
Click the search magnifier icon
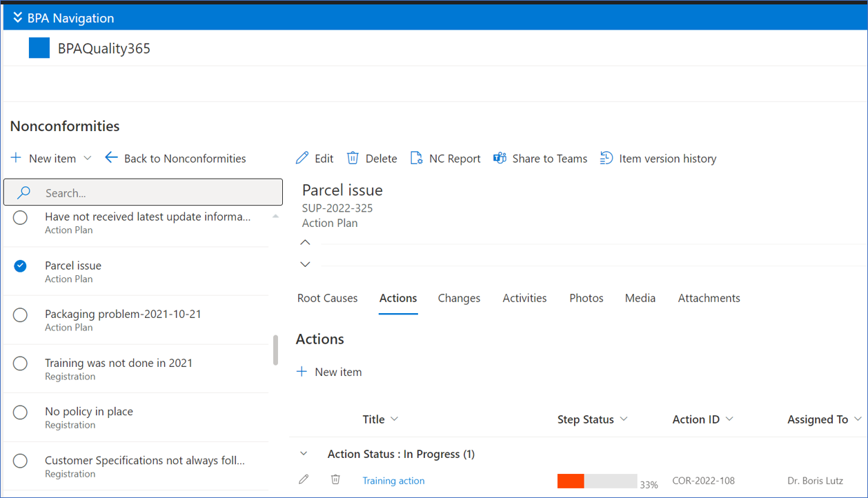(x=24, y=192)
